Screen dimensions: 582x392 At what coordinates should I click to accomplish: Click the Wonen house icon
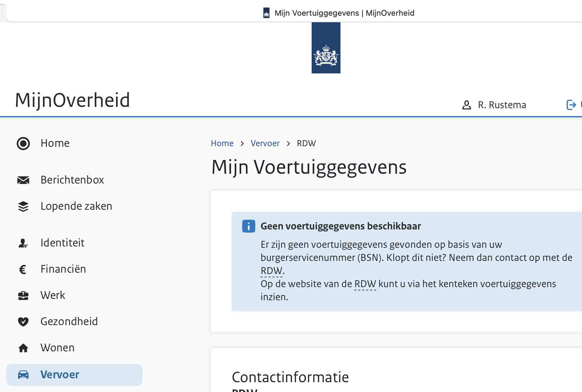pos(23,348)
